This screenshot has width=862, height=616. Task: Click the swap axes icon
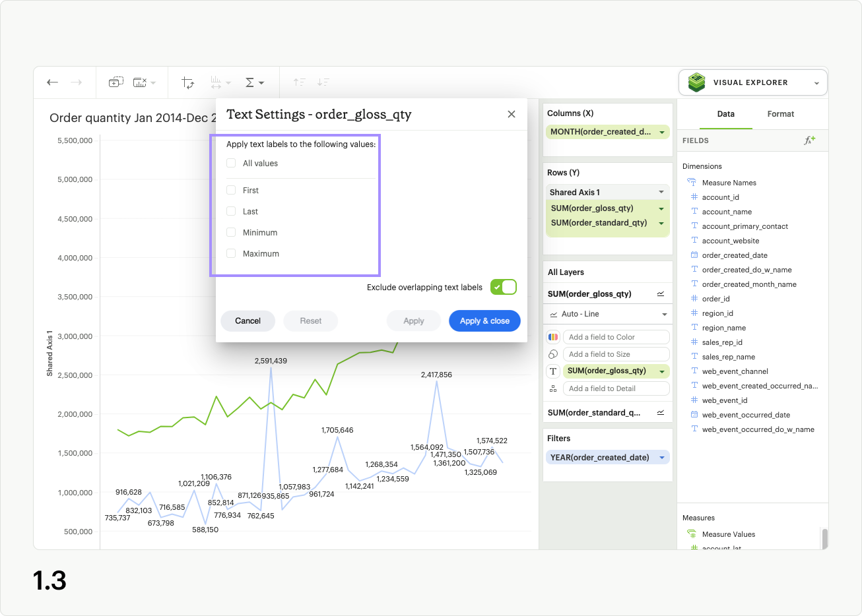click(188, 82)
